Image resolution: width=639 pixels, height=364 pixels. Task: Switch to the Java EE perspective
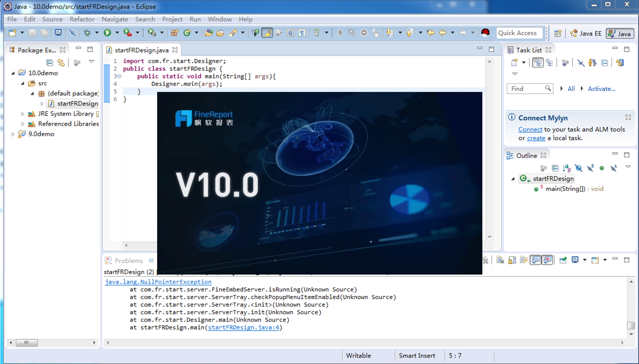(586, 34)
